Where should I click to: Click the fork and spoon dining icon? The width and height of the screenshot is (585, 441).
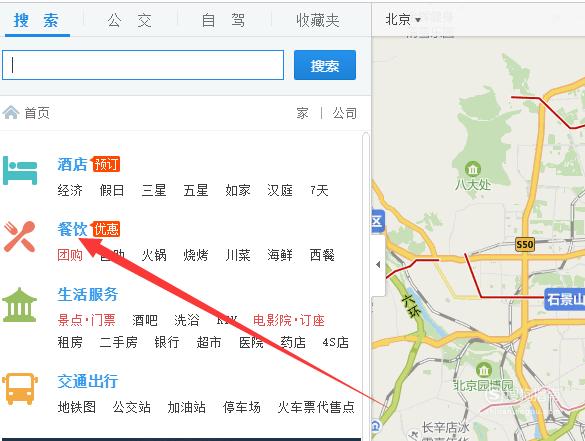(20, 237)
